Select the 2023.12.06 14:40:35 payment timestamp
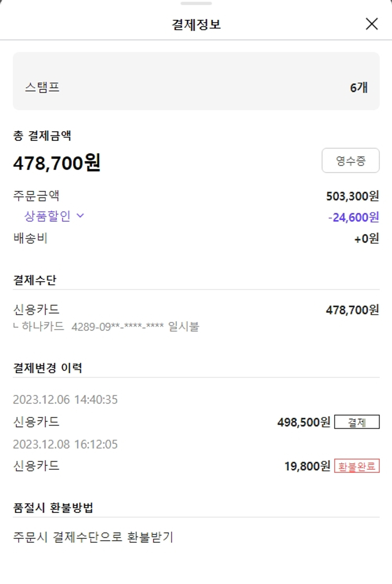 click(65, 400)
